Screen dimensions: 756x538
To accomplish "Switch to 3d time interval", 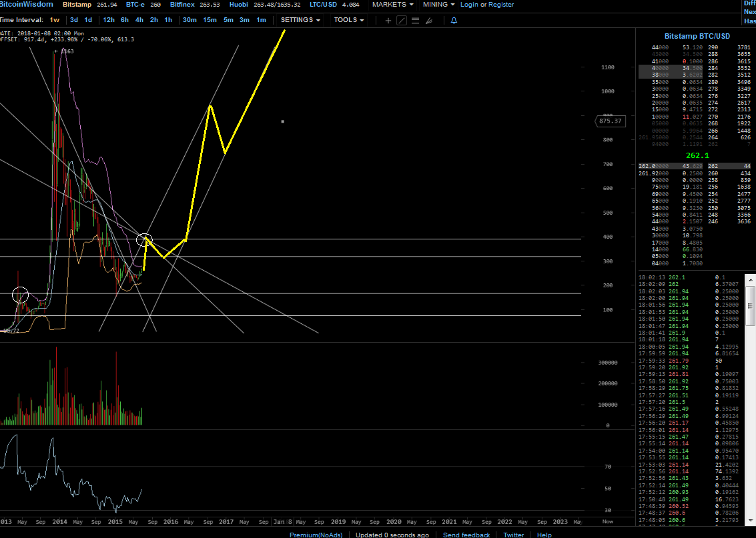I will click(74, 20).
